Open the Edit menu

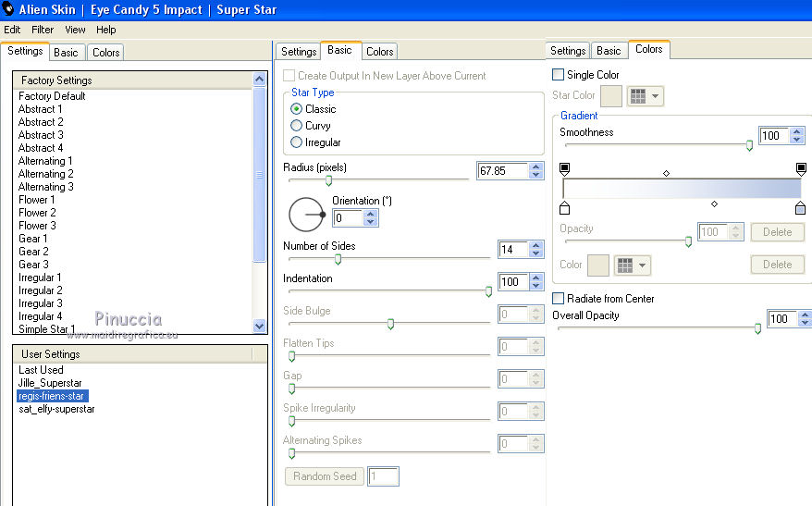click(12, 30)
